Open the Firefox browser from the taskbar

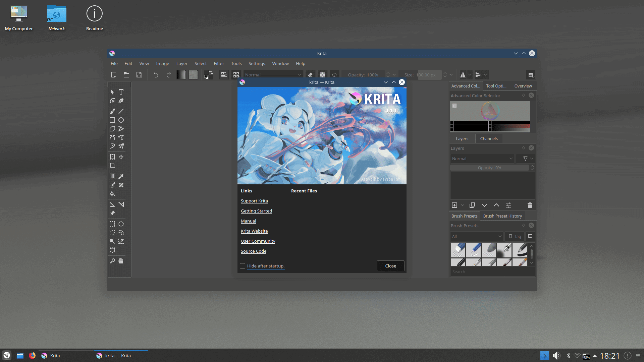coord(32,356)
